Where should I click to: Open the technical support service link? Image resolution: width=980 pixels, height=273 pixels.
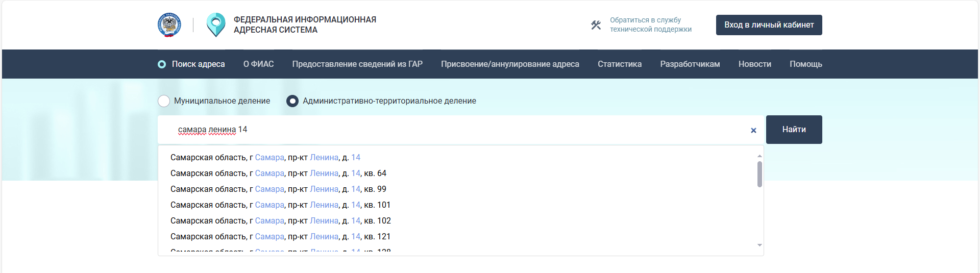click(650, 25)
